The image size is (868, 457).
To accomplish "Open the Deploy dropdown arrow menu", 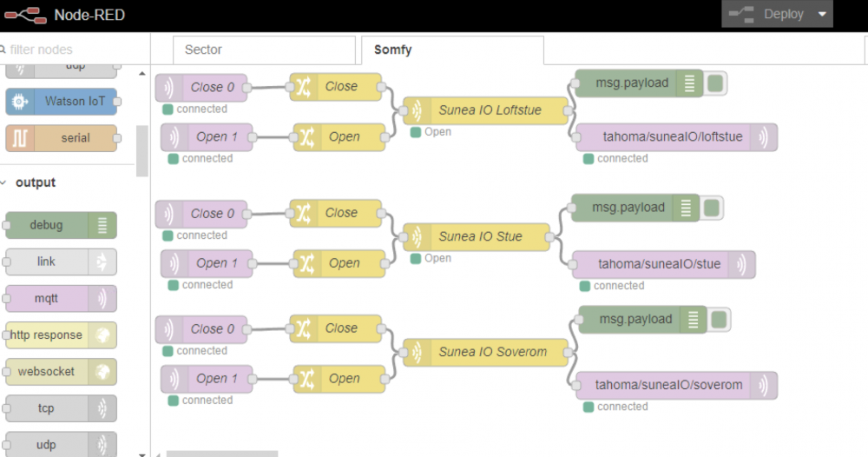I will [822, 15].
